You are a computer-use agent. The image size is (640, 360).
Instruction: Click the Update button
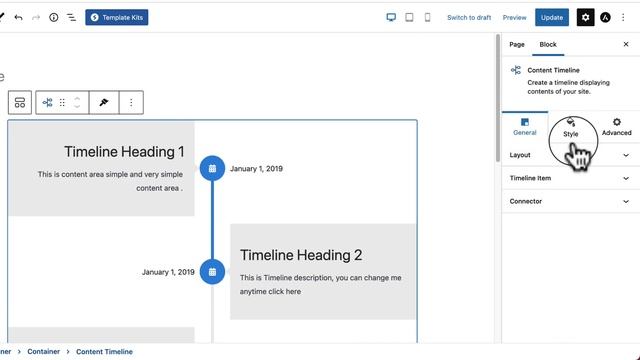pyautogui.click(x=552, y=17)
